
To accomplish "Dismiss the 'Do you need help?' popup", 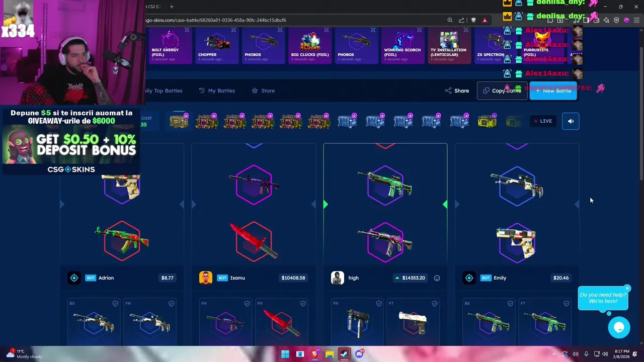I will (627, 288).
